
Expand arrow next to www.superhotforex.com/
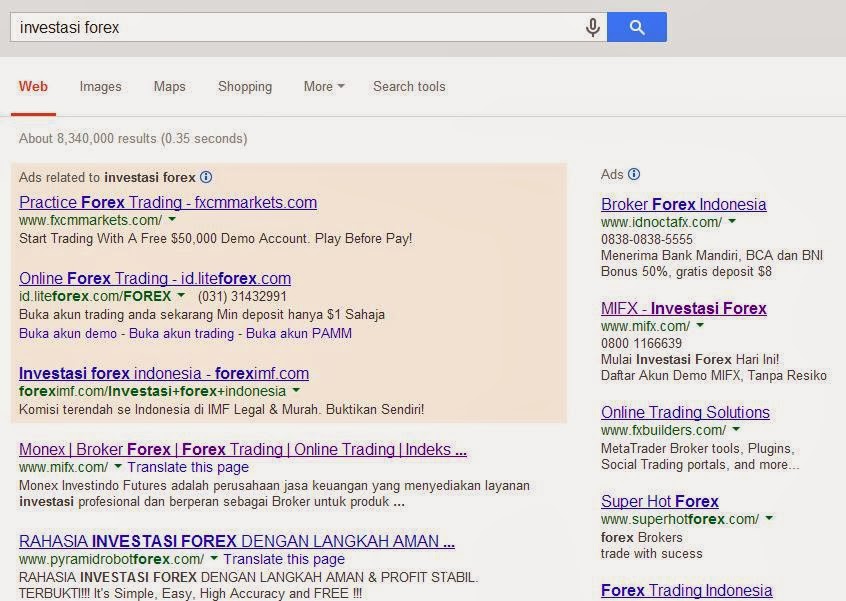[x=769, y=519]
